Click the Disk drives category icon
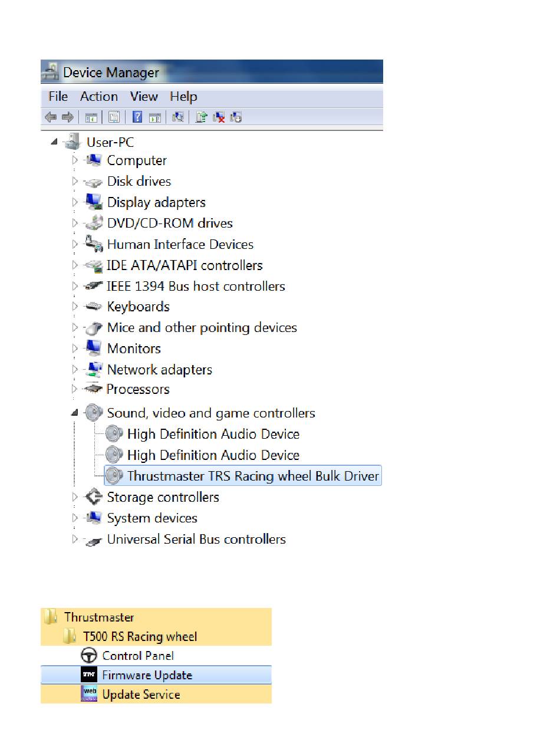Screen dimensions: 560x743 (93, 182)
